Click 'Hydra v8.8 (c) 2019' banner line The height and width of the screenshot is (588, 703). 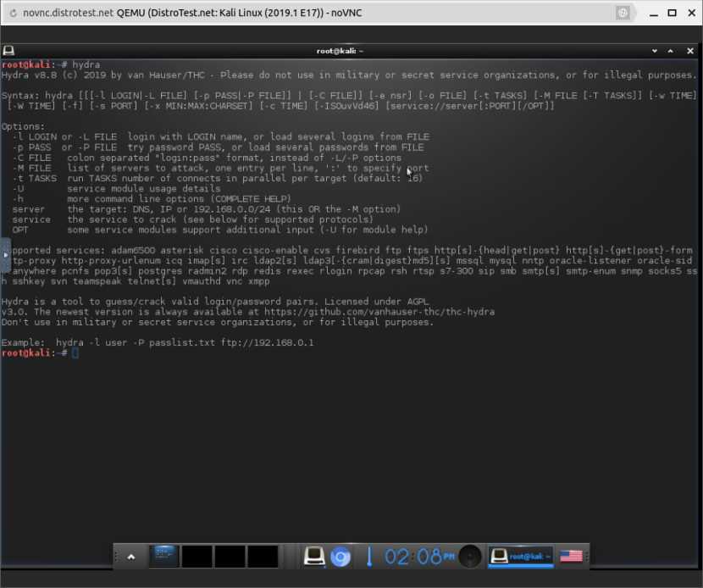tap(349, 75)
